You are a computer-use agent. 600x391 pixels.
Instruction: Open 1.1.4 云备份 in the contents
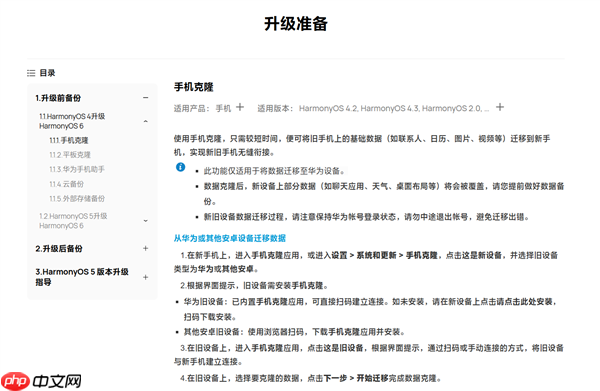[x=66, y=184]
